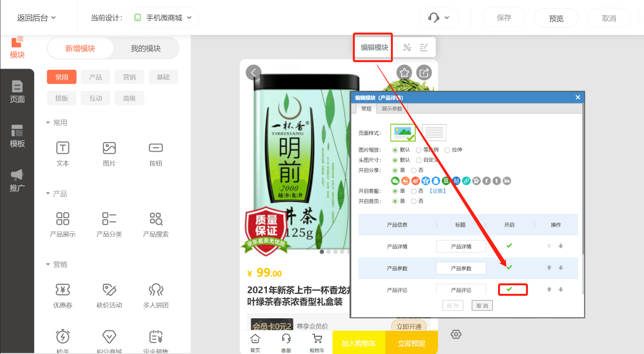Open the 返回后台 dropdown

point(36,18)
